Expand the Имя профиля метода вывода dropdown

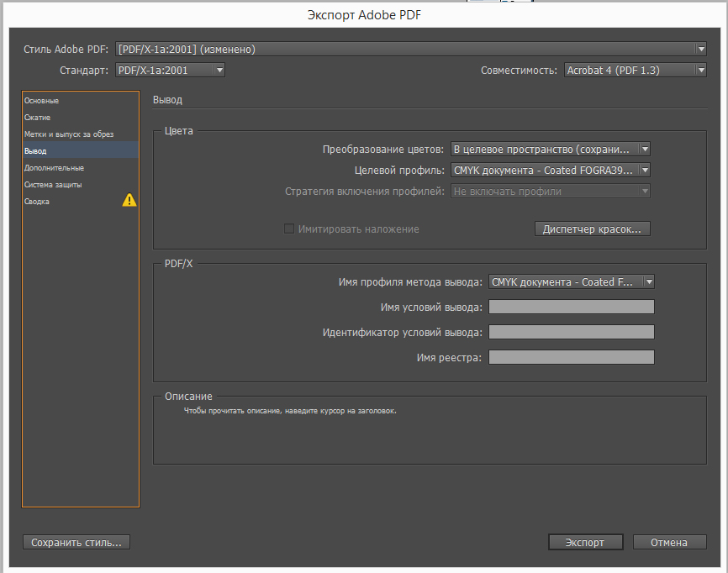[571, 281]
